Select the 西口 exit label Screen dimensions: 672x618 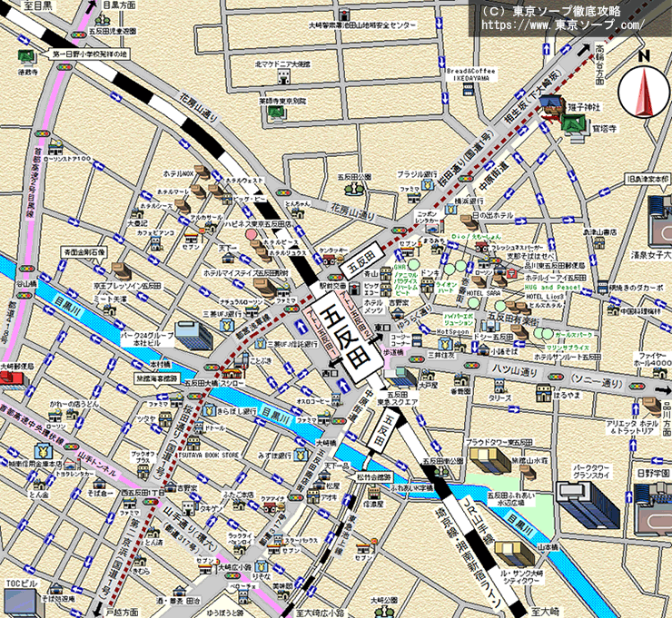331,374
